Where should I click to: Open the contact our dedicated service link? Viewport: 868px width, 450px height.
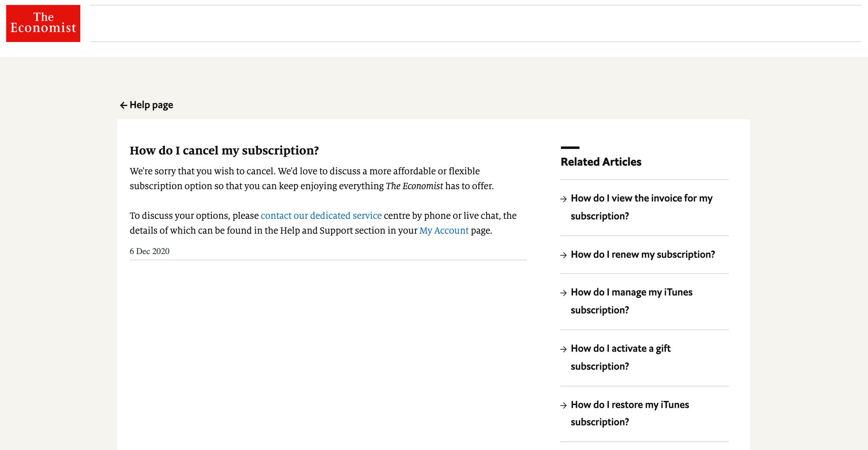[x=321, y=215]
